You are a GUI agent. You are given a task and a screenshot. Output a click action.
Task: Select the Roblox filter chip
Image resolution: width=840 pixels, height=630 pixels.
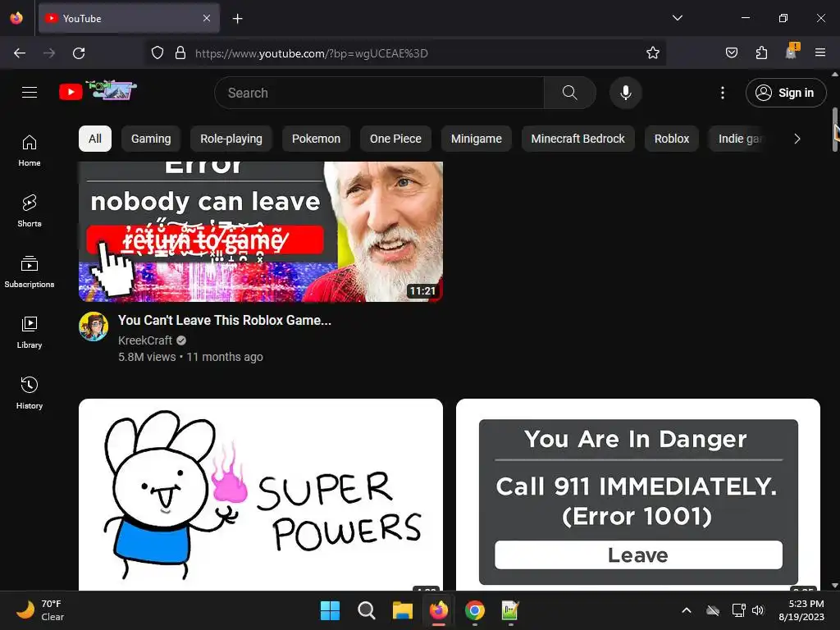[x=672, y=139]
